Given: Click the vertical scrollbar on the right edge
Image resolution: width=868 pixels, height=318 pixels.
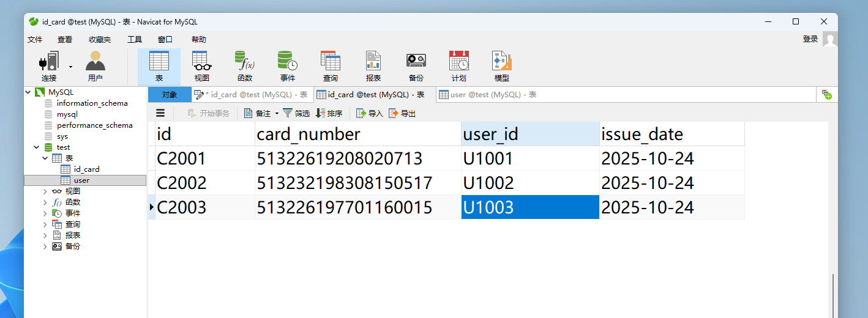Looking at the screenshot, I should pos(832,296).
